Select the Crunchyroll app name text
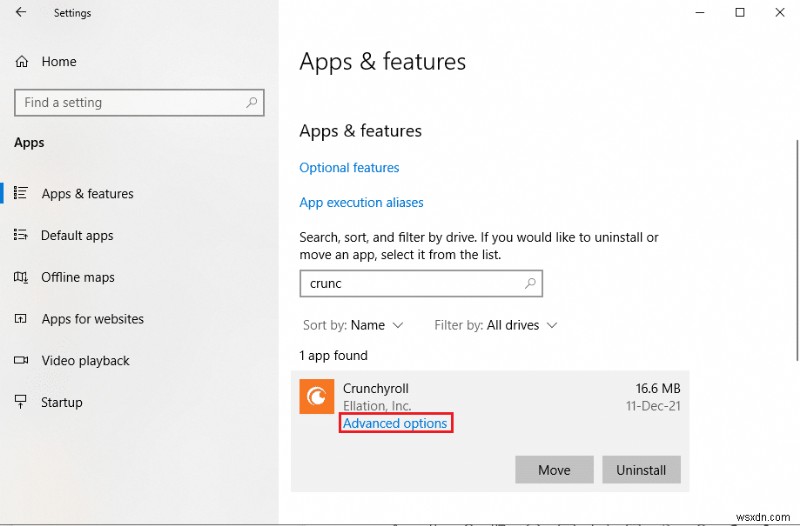The image size is (800, 526). pyautogui.click(x=376, y=388)
